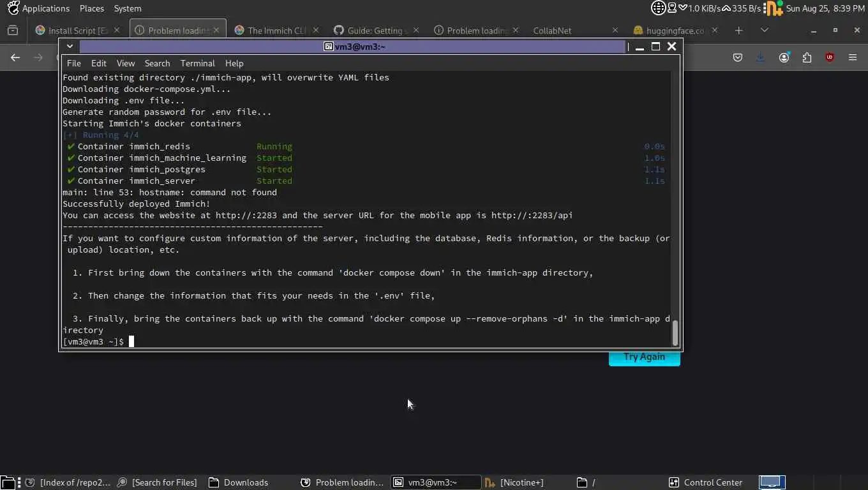Open the browser extensions icon
The image size is (868, 490).
pos(807,57)
